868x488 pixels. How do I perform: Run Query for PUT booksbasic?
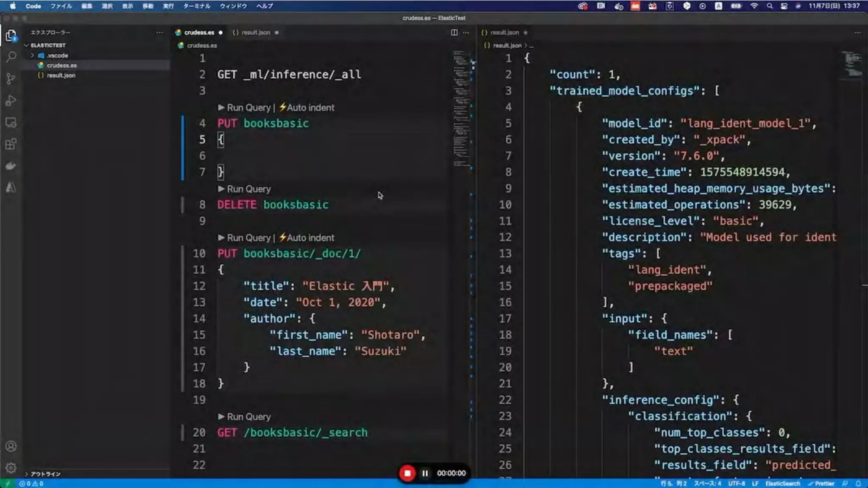point(248,108)
